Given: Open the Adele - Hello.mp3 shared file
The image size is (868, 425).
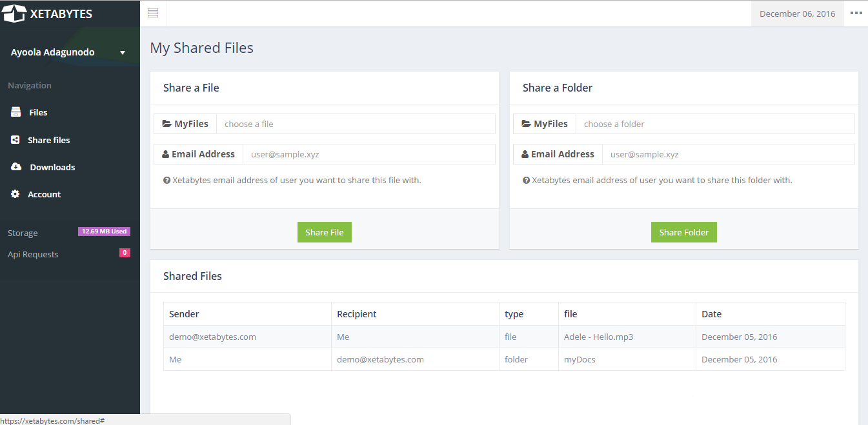Looking at the screenshot, I should (x=597, y=336).
